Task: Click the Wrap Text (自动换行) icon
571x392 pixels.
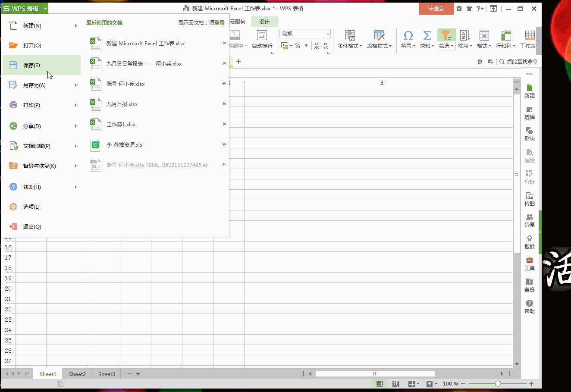Action: [x=262, y=35]
